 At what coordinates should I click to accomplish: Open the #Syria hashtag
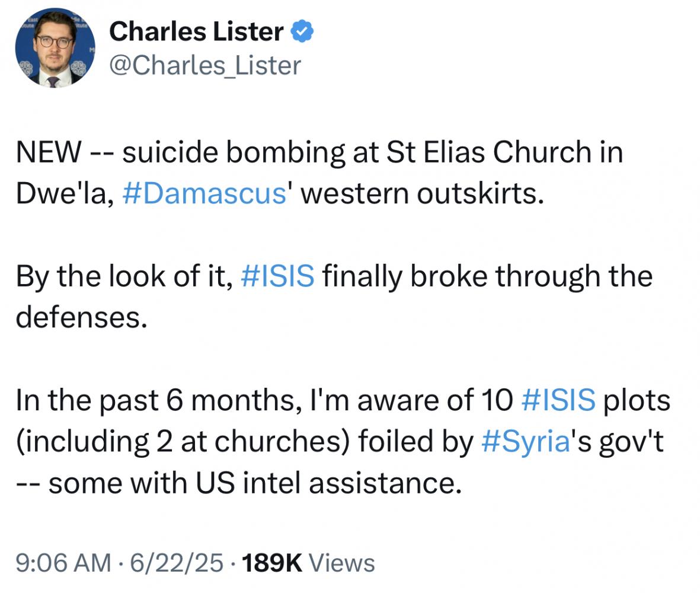coord(526,442)
